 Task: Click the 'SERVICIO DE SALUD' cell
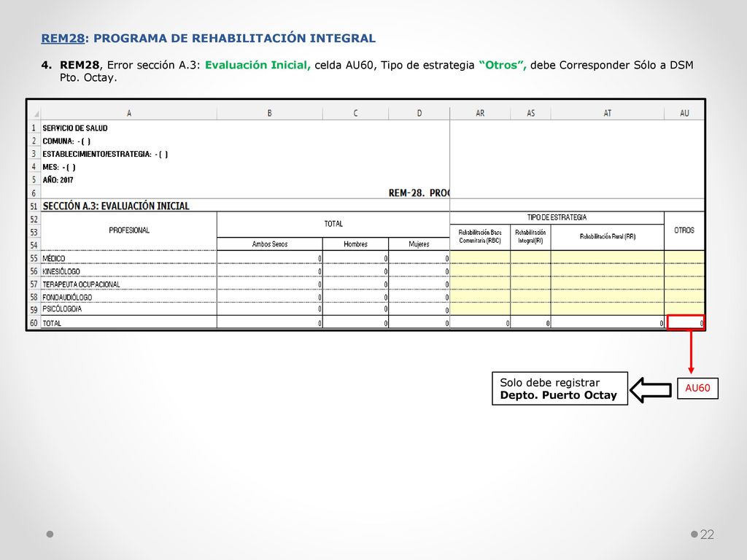point(75,128)
